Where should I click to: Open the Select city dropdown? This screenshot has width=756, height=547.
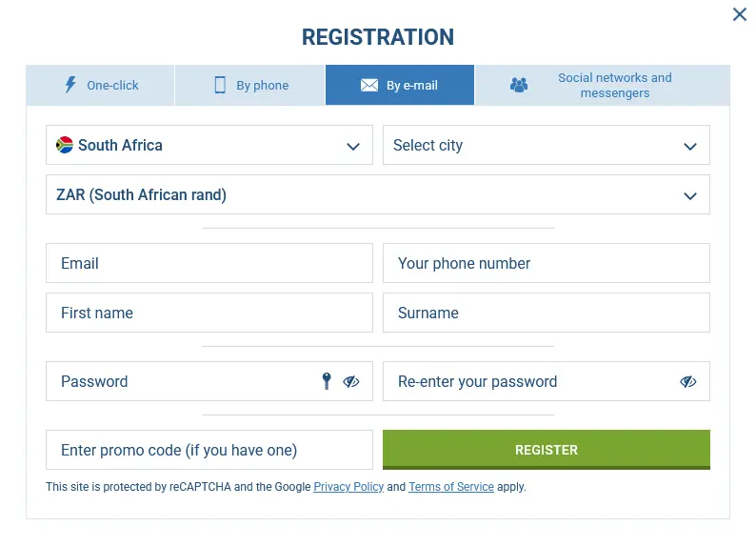690,146
